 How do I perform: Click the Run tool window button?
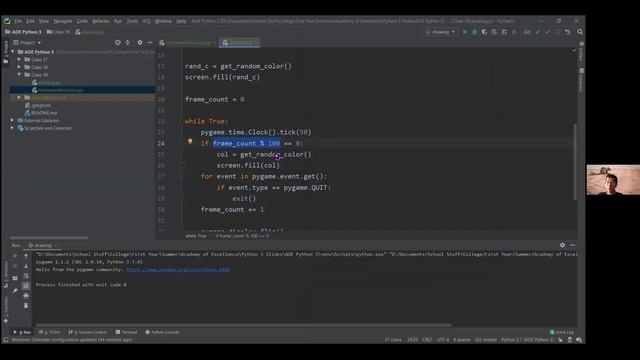(x=22, y=332)
